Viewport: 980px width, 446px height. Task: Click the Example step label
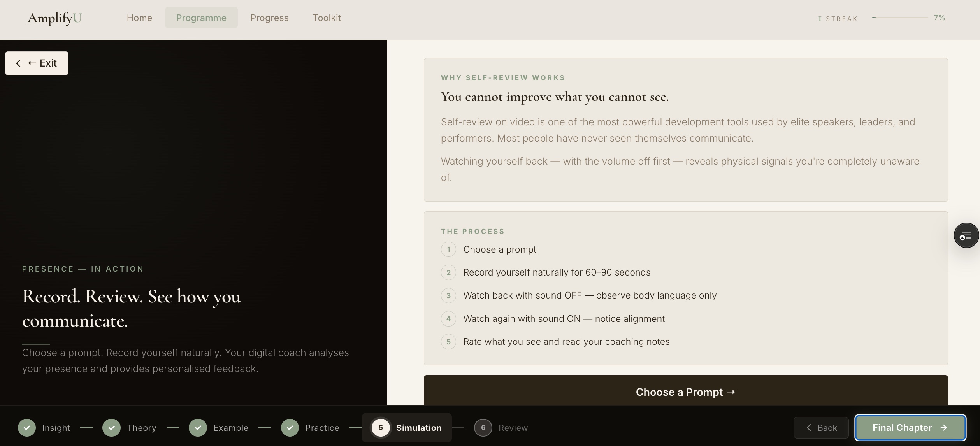[x=231, y=428]
